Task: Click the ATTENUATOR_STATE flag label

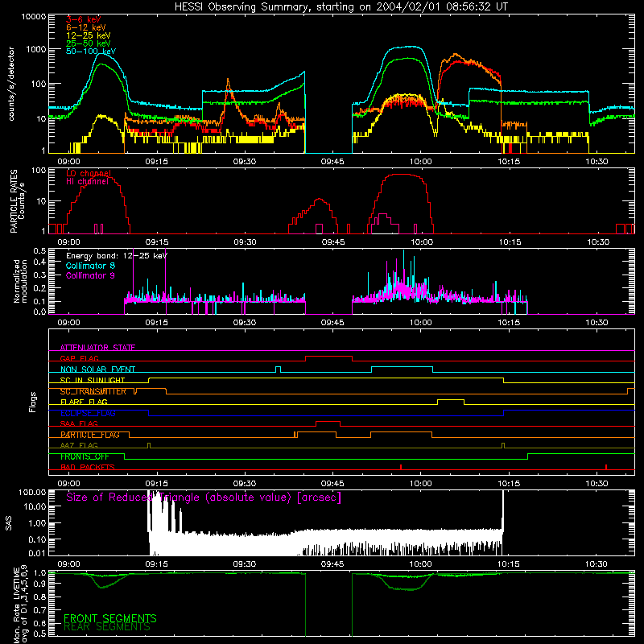Action: click(x=97, y=348)
